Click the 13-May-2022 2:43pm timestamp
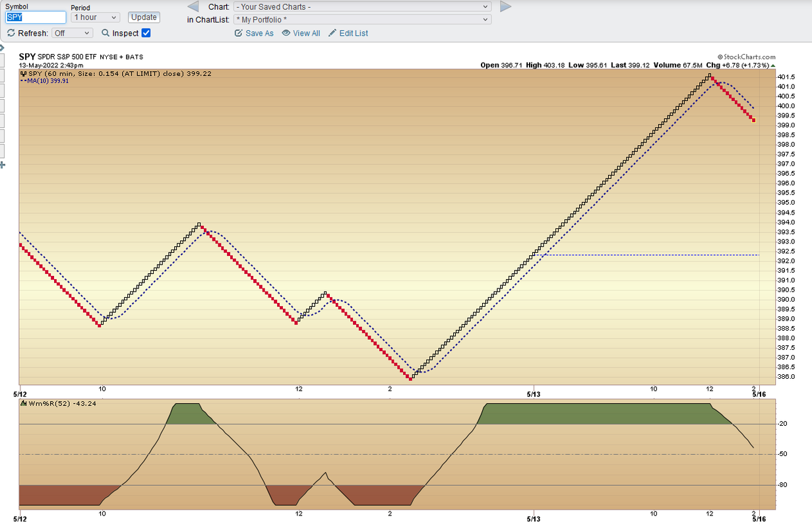Image resolution: width=812 pixels, height=528 pixels. point(51,65)
